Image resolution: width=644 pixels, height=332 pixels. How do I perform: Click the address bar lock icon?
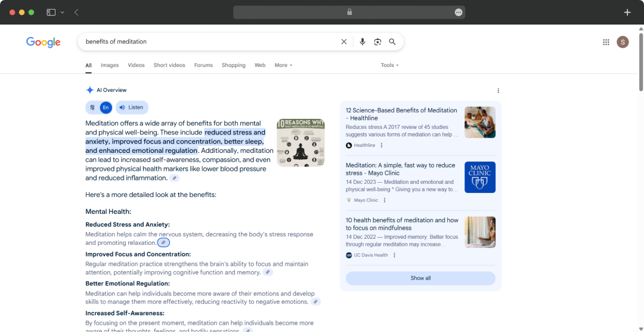coord(349,12)
